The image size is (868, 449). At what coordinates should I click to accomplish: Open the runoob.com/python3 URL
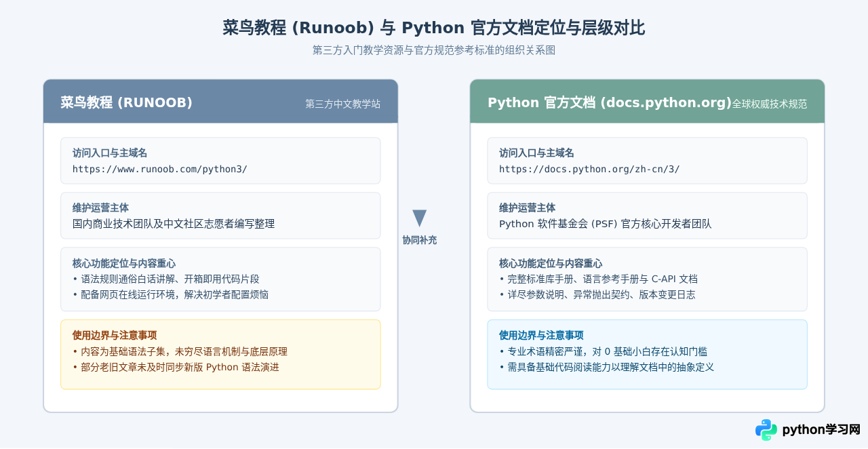[x=160, y=169]
